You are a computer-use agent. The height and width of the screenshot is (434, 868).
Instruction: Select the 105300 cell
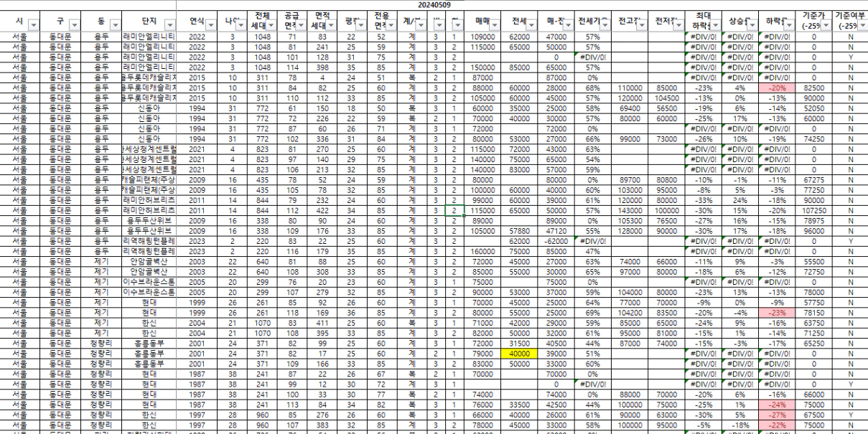(630, 221)
